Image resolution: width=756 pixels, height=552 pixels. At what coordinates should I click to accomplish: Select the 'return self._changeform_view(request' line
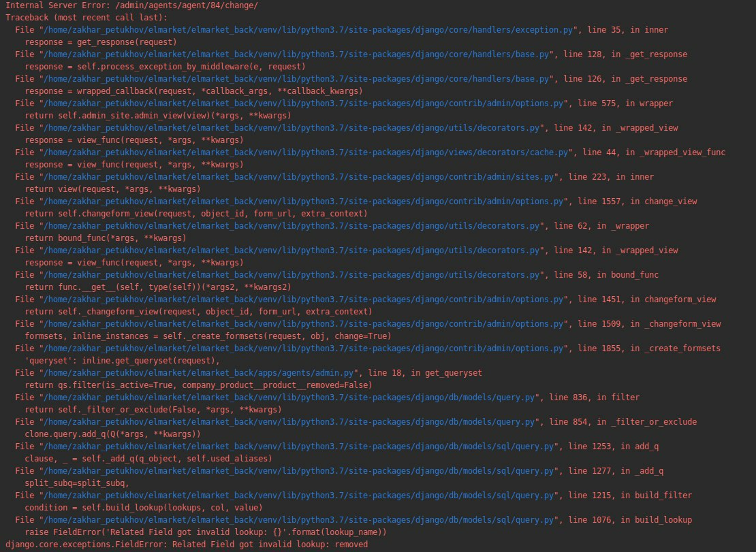(x=198, y=312)
